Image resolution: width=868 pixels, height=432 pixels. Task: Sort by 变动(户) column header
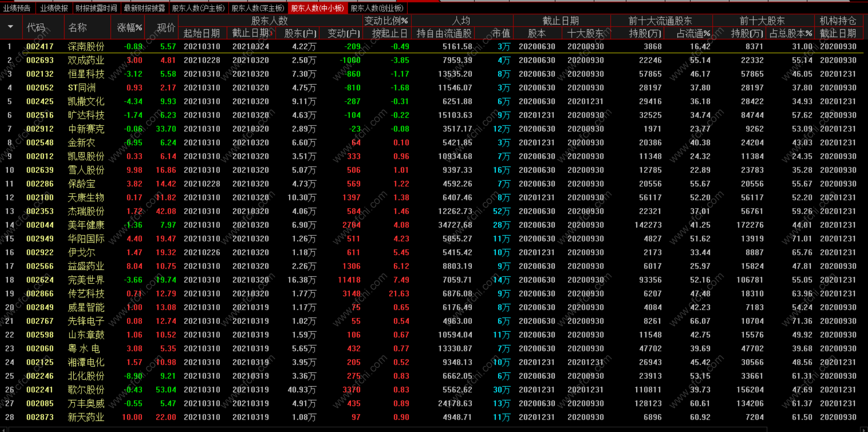pos(344,33)
